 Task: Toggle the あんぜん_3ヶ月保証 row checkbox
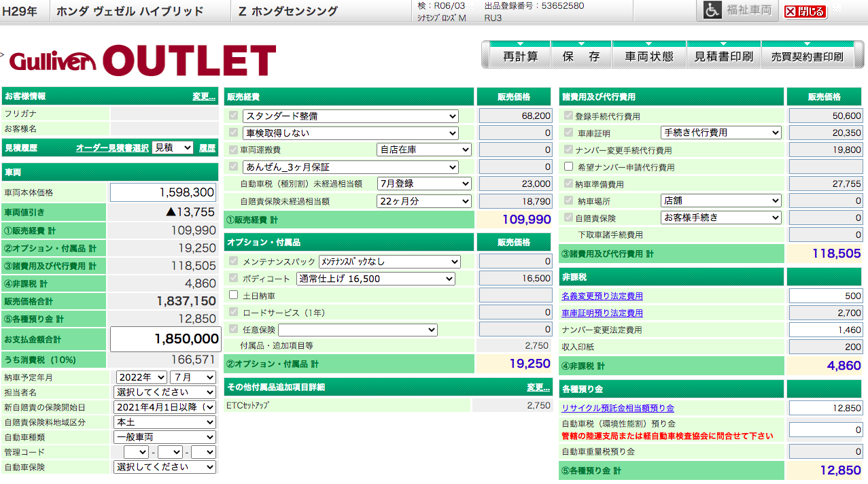click(234, 166)
